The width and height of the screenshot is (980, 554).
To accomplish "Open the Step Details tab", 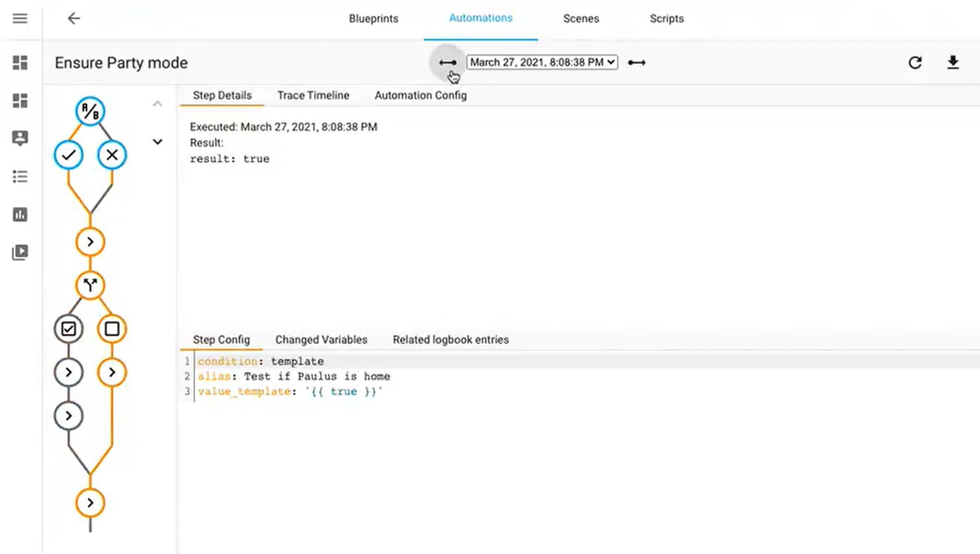I will 222,96.
